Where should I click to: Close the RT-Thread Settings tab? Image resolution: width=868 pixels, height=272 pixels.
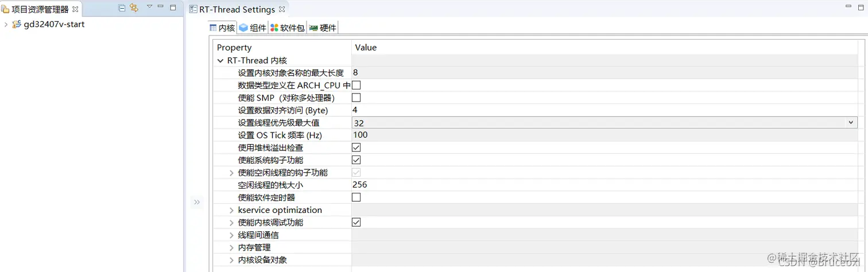tap(282, 9)
